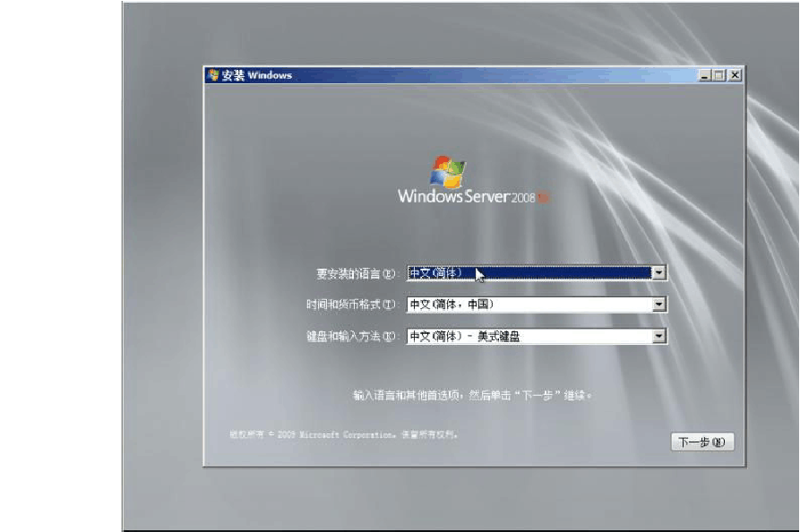800x532 pixels.
Task: Click the Windows setup icon in the title bar
Action: click(x=214, y=75)
